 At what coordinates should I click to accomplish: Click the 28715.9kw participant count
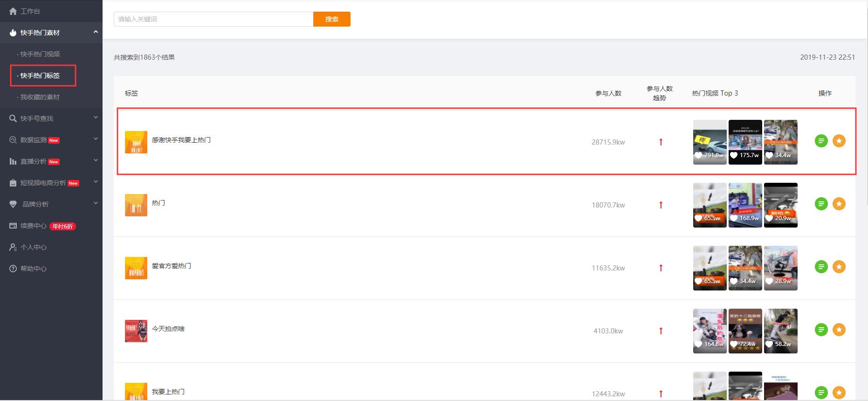pyautogui.click(x=608, y=142)
